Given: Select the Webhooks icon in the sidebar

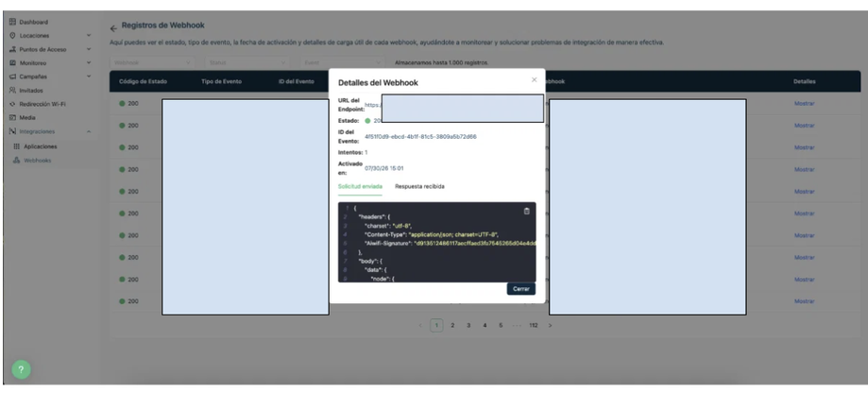Looking at the screenshot, I should coord(17,161).
